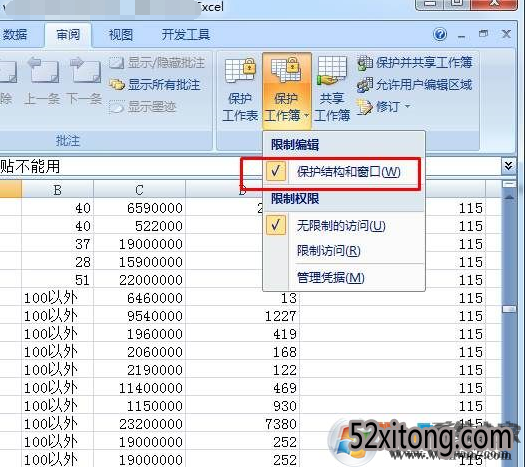Click the Allow Users to Edit Ranges (允许用户编辑区域) icon
The width and height of the screenshot is (528, 469).
pyautogui.click(x=365, y=85)
